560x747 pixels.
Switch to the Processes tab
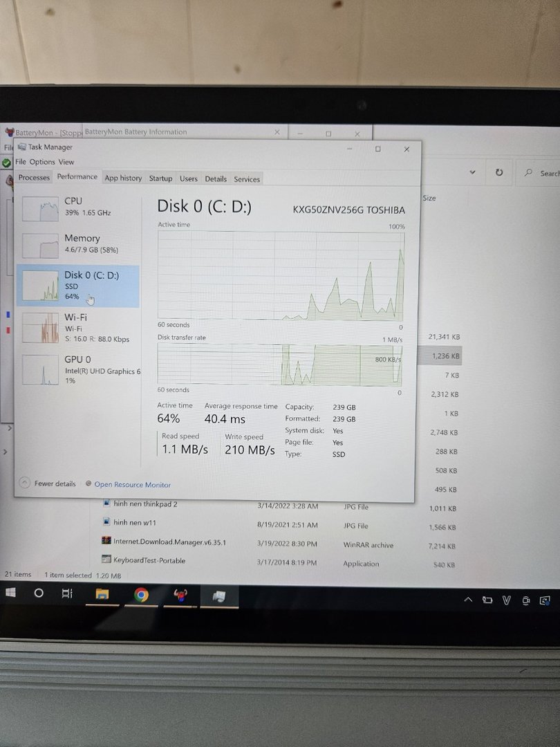point(34,178)
